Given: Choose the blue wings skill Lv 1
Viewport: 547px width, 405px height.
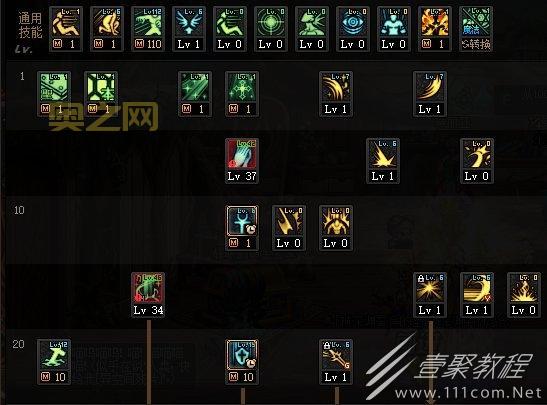Looking at the screenshot, I should coord(189,29).
